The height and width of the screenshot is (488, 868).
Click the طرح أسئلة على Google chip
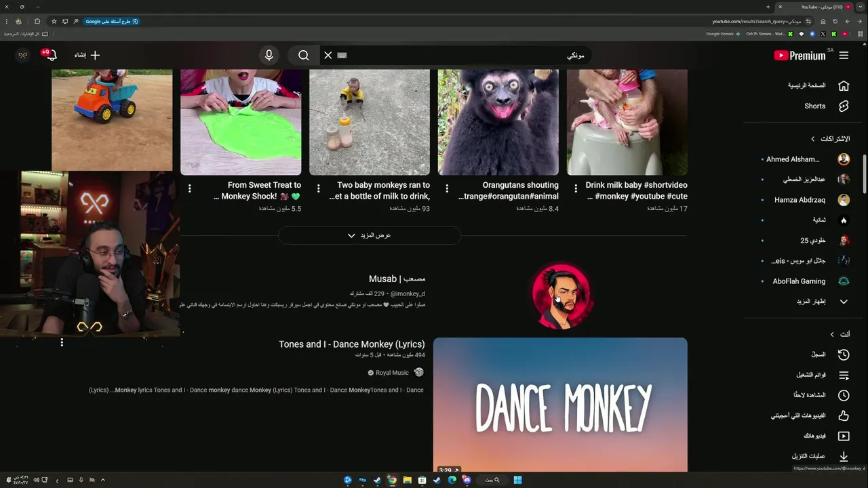(x=112, y=21)
